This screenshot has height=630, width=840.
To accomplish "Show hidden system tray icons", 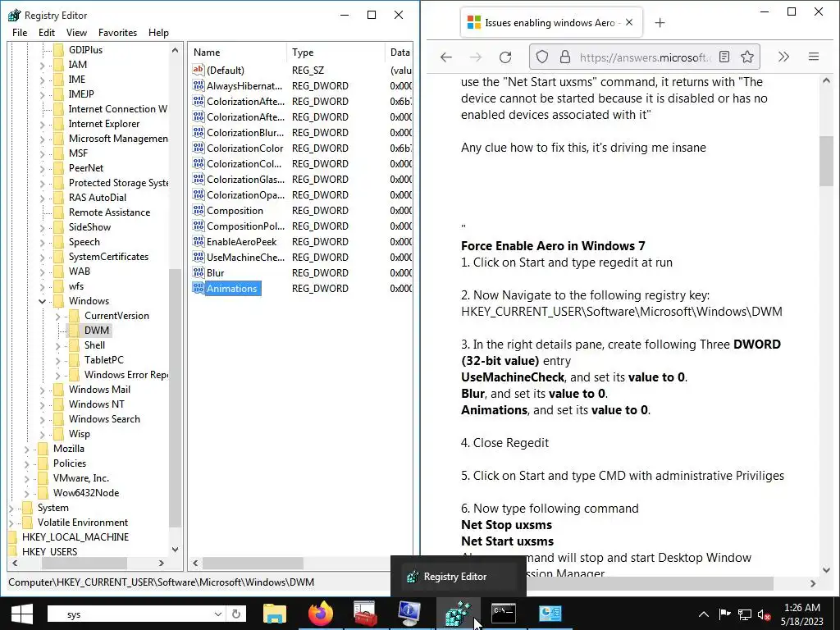I will coord(704,614).
